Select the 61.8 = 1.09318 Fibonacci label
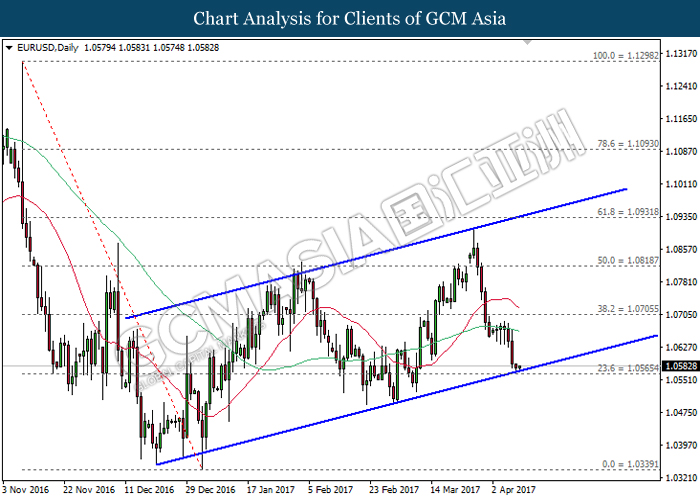This screenshot has height=500, width=700. [x=628, y=212]
